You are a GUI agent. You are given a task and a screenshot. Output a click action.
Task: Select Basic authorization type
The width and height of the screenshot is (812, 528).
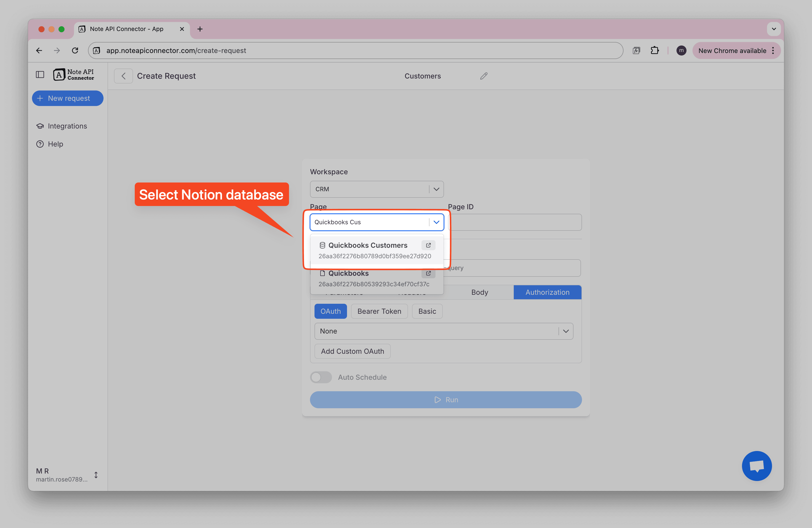(x=427, y=311)
